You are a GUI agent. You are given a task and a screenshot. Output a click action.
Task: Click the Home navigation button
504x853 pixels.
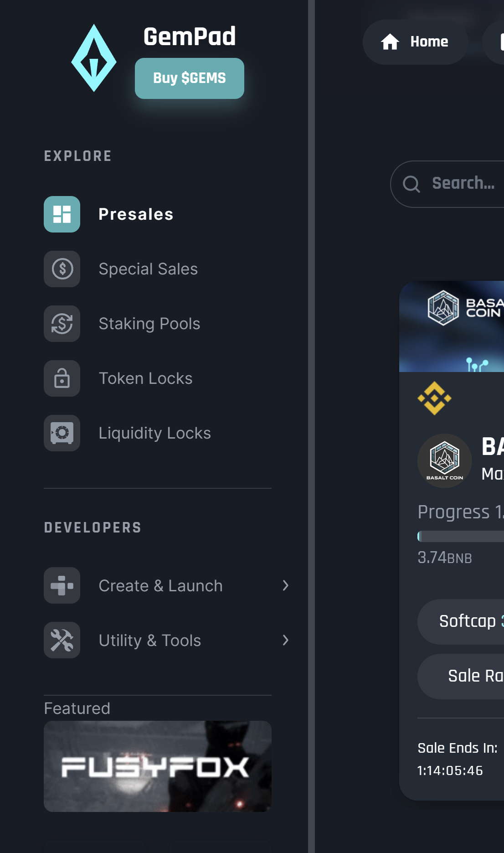click(x=415, y=42)
